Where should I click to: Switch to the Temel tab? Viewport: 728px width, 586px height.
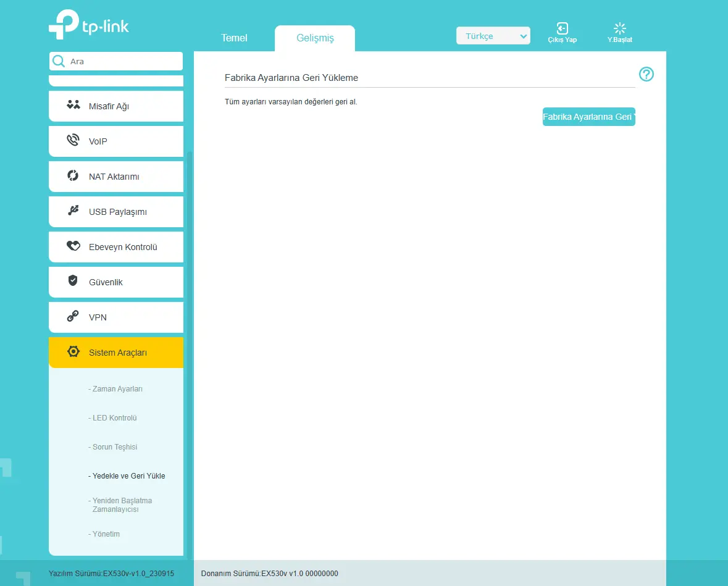[234, 38]
